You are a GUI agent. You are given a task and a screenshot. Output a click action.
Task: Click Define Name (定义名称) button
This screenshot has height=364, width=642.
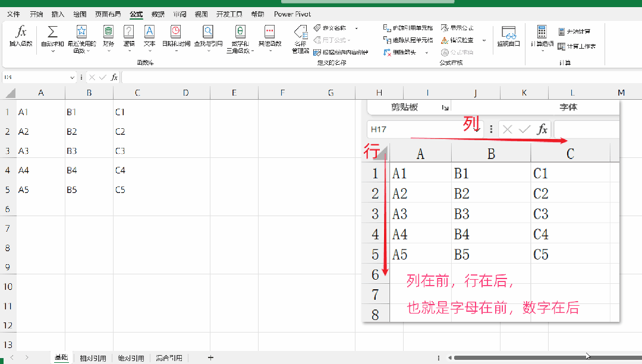[x=330, y=28]
